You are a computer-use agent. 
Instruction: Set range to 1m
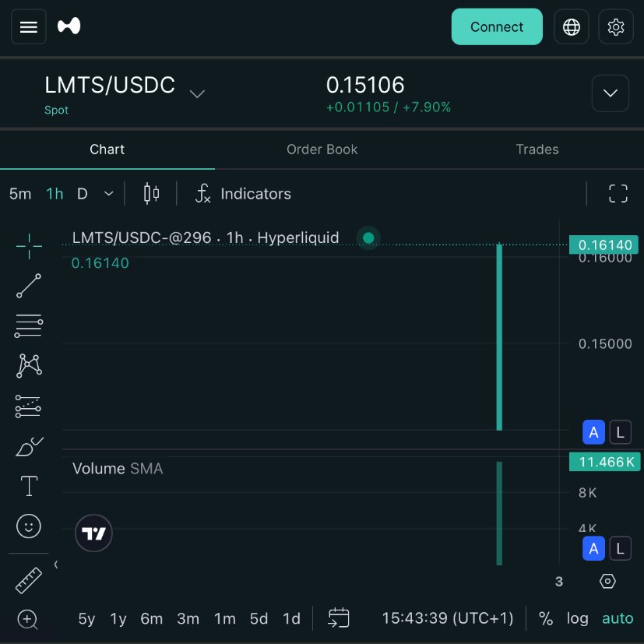point(225,618)
